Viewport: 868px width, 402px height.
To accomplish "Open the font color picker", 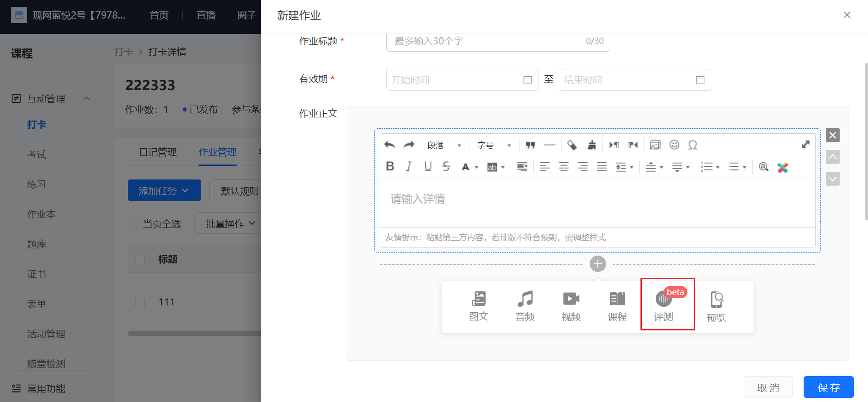I will (470, 167).
